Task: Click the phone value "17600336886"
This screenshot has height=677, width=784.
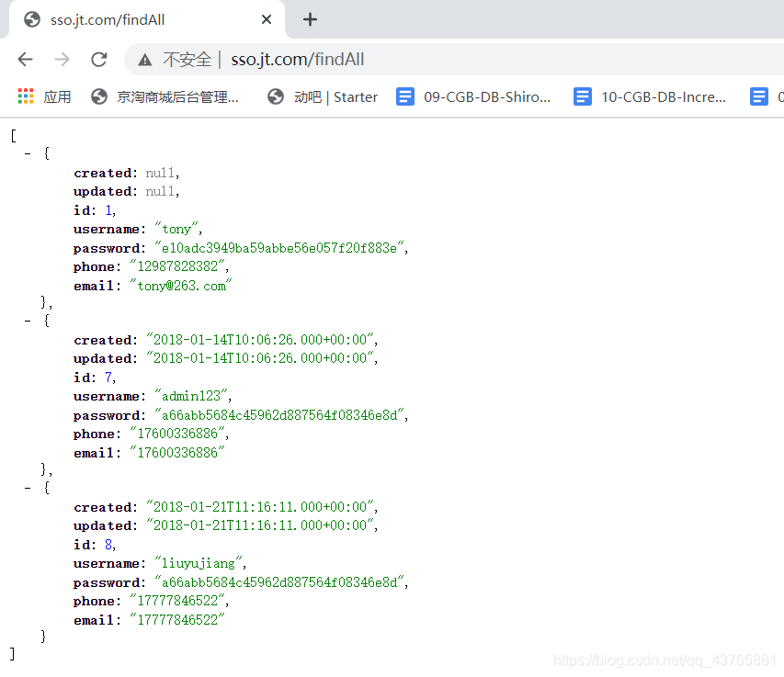Action: point(177,434)
